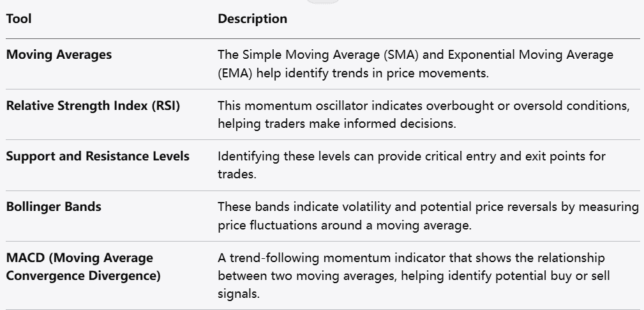Viewport: 644px width, 310px height.
Task: Click the MACD (Moving Average label line
Action: pos(80,258)
